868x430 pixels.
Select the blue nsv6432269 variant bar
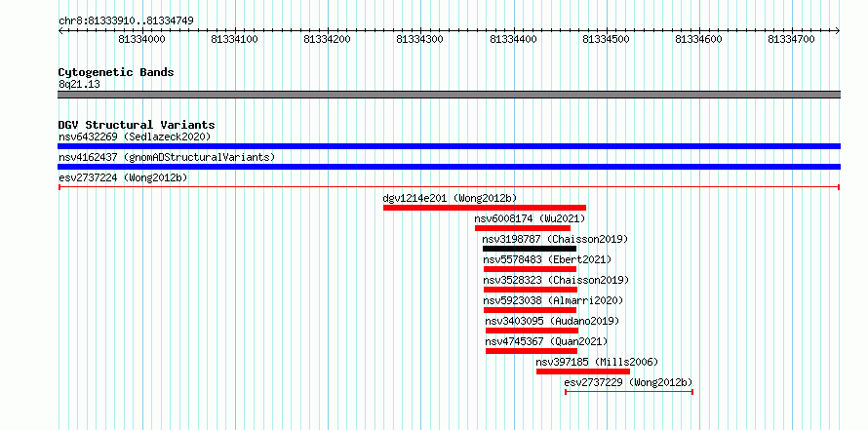(449, 146)
